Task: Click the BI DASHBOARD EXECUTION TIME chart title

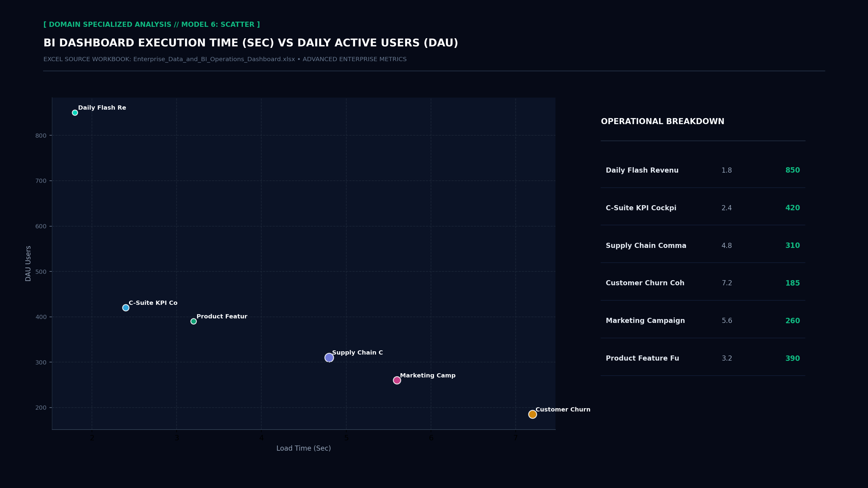Action: click(251, 43)
